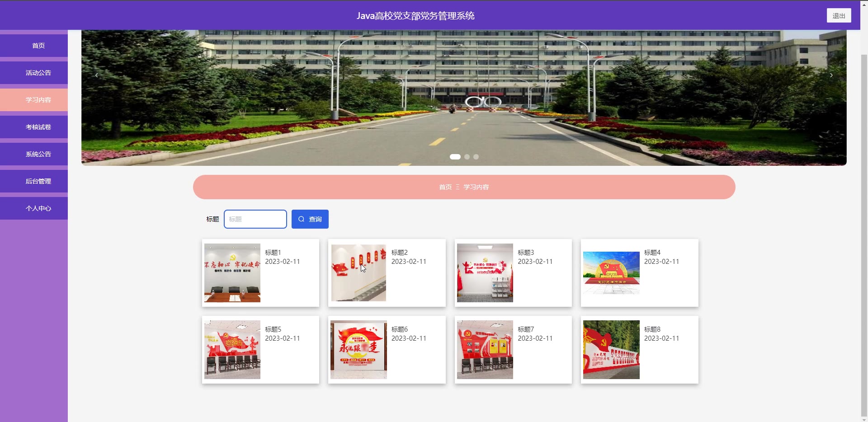This screenshot has width=868, height=422.
Task: Open the 标题5 card thumbnail
Action: pos(232,350)
